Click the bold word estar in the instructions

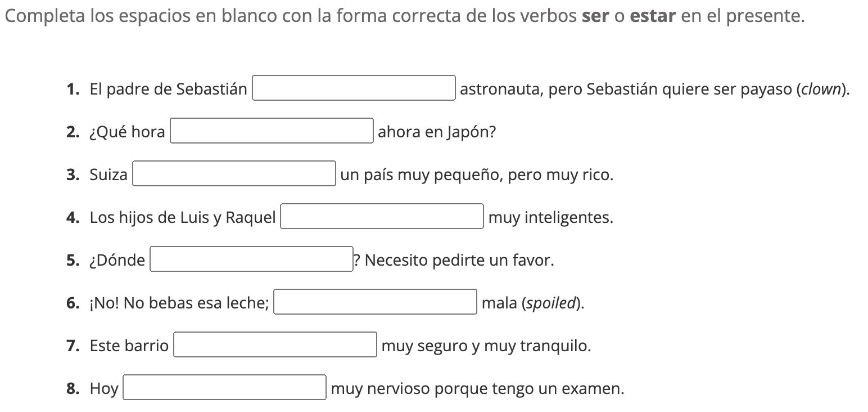(x=653, y=16)
